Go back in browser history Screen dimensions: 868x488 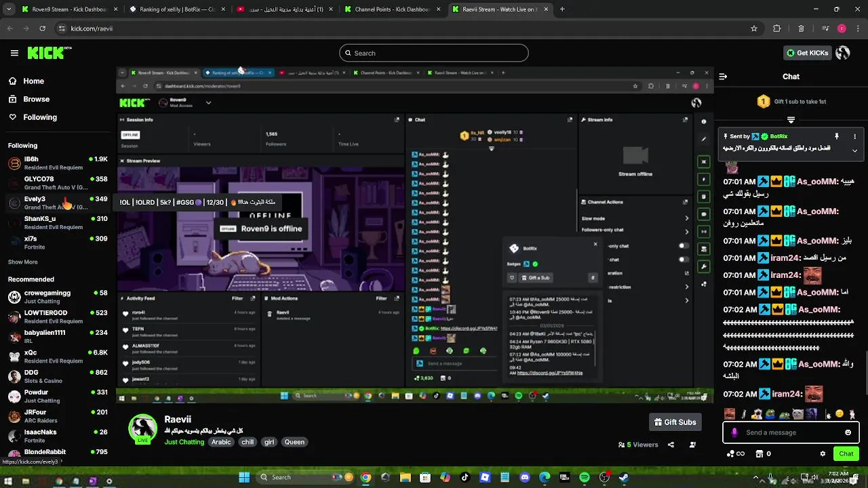click(9, 28)
